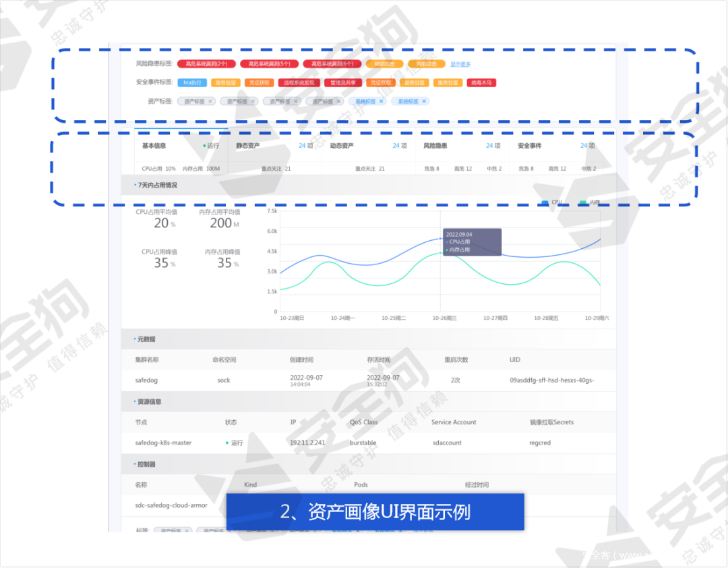
Task: Click the X on the second 资产标签 tag
Action: tap(253, 101)
